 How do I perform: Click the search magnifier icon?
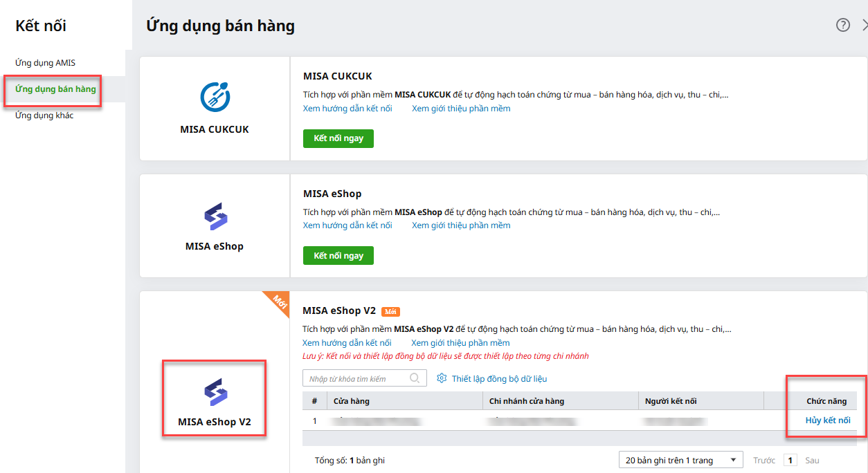click(x=415, y=378)
